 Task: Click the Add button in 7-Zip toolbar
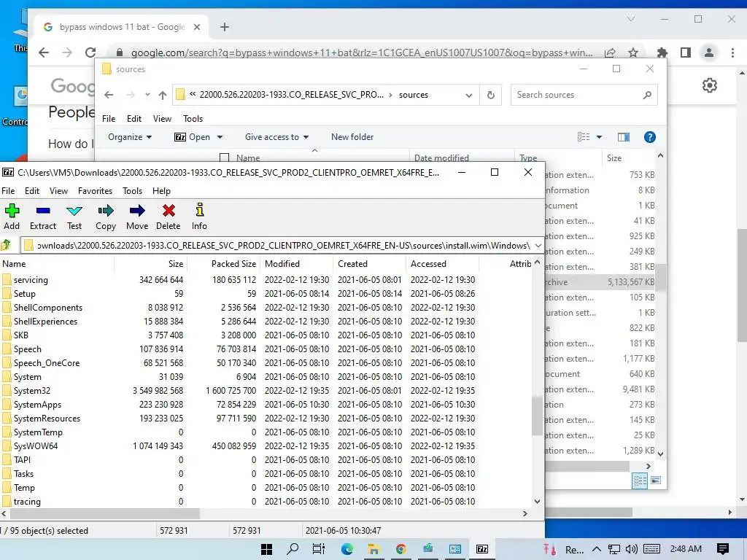tap(12, 217)
